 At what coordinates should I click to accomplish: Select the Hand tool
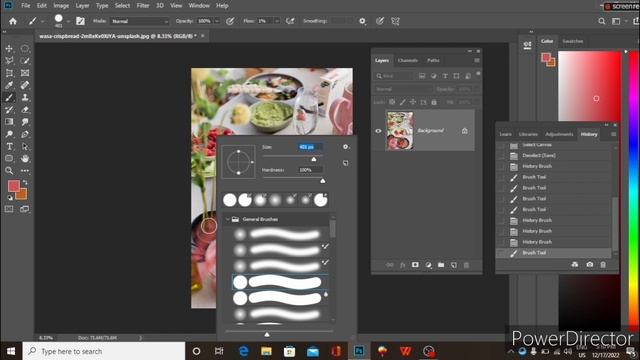click(x=25, y=158)
